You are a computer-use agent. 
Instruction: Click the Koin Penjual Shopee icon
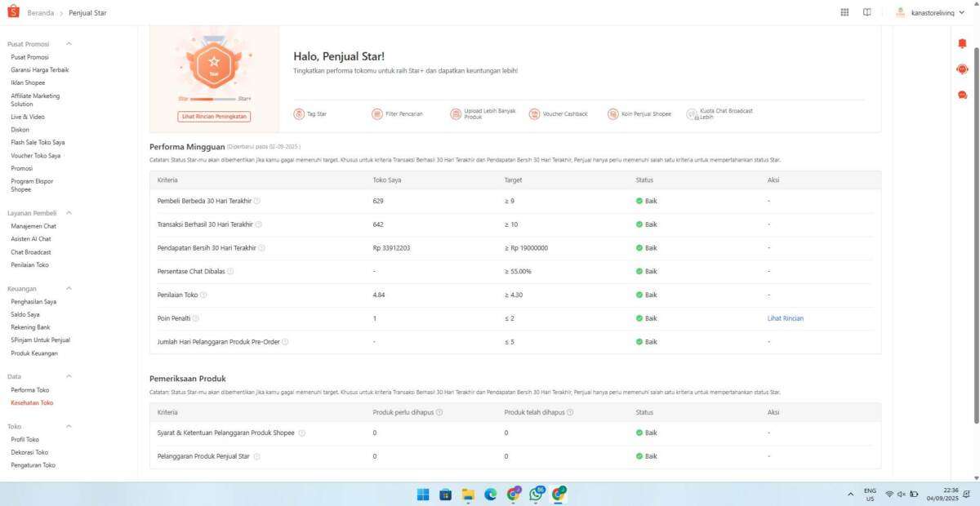(x=612, y=114)
